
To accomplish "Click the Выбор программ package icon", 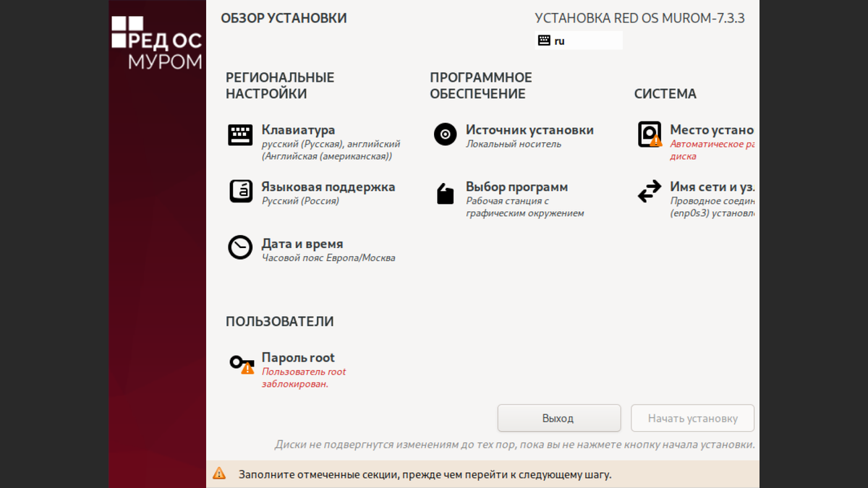I will [x=445, y=193].
